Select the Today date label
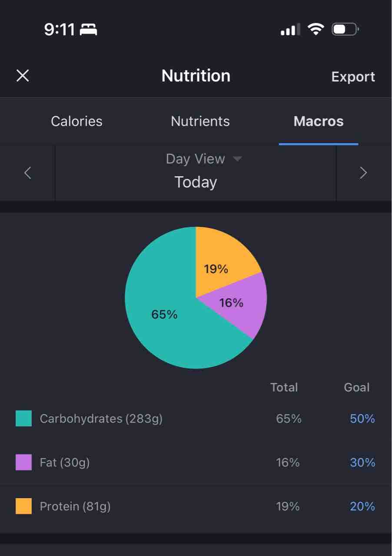Viewport: 392px width, 556px height. 196,182
